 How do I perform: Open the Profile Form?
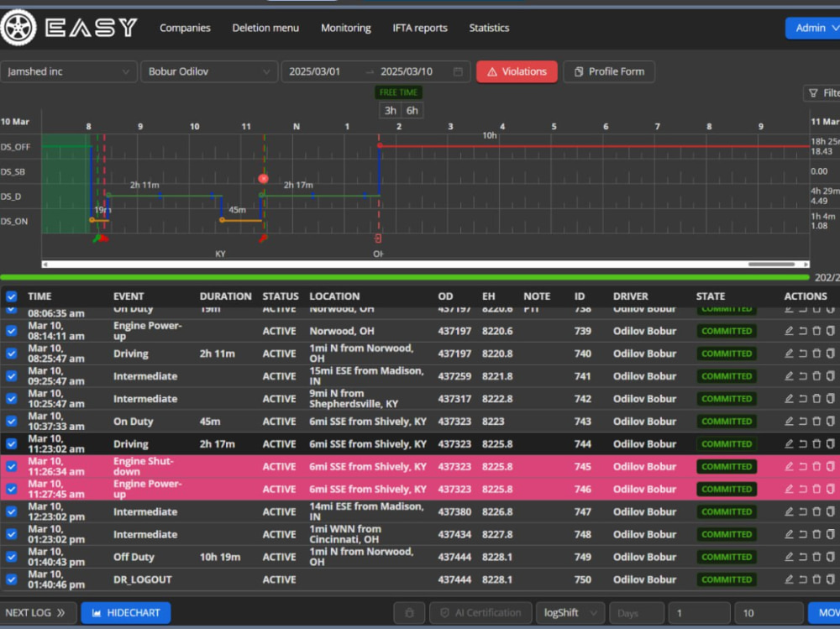point(609,71)
